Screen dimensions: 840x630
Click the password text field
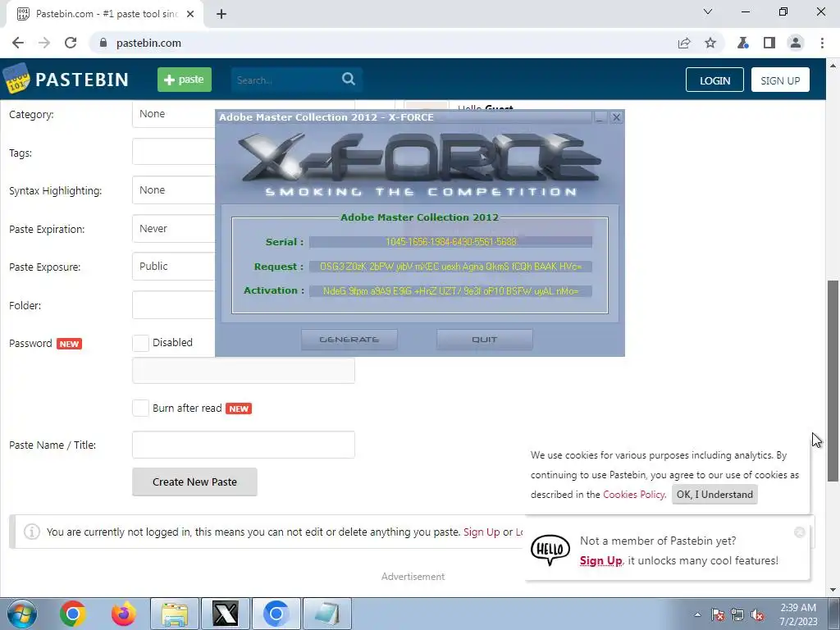243,371
